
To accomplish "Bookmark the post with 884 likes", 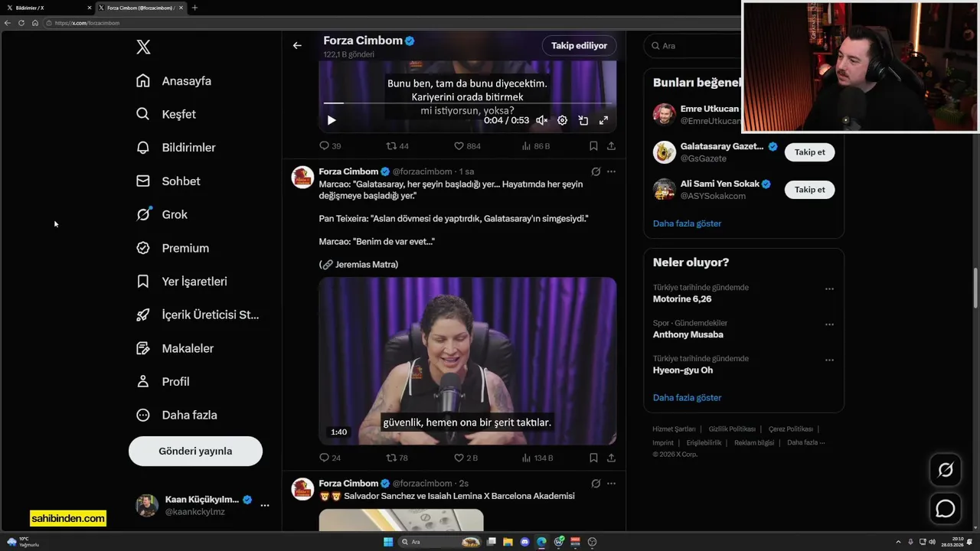I will 593,145.
